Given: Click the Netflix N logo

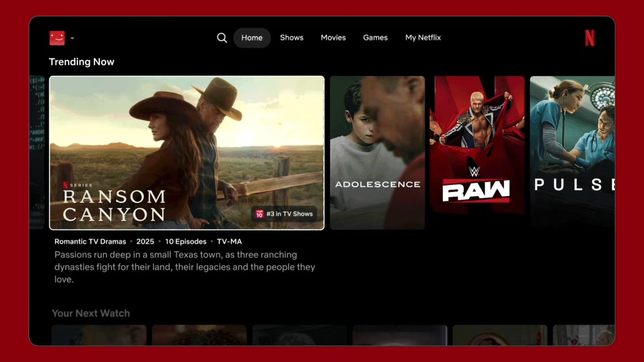Looking at the screenshot, I should 590,38.
